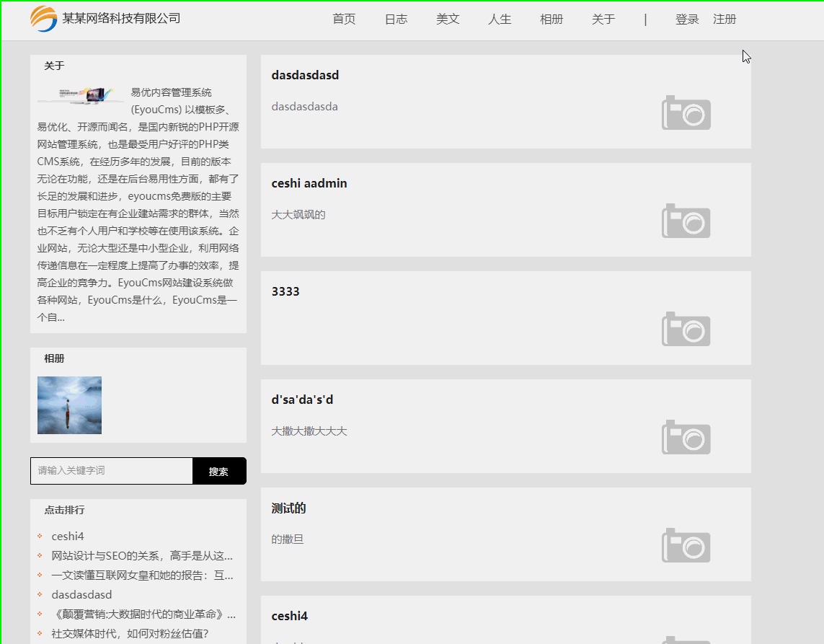Open the 测试的 post title

pyautogui.click(x=288, y=508)
